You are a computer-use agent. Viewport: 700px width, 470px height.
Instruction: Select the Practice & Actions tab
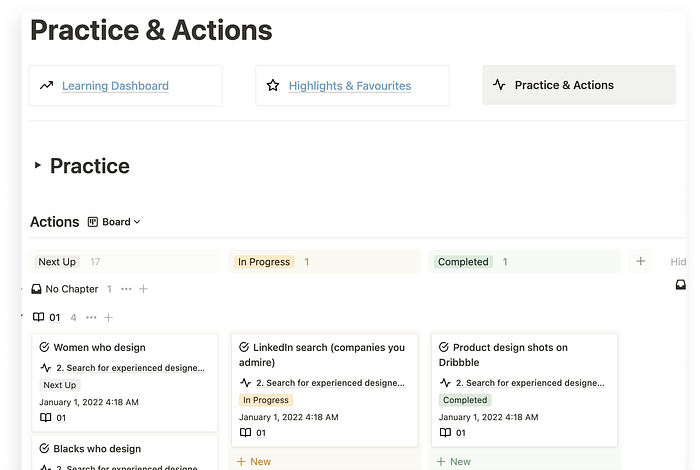(579, 85)
